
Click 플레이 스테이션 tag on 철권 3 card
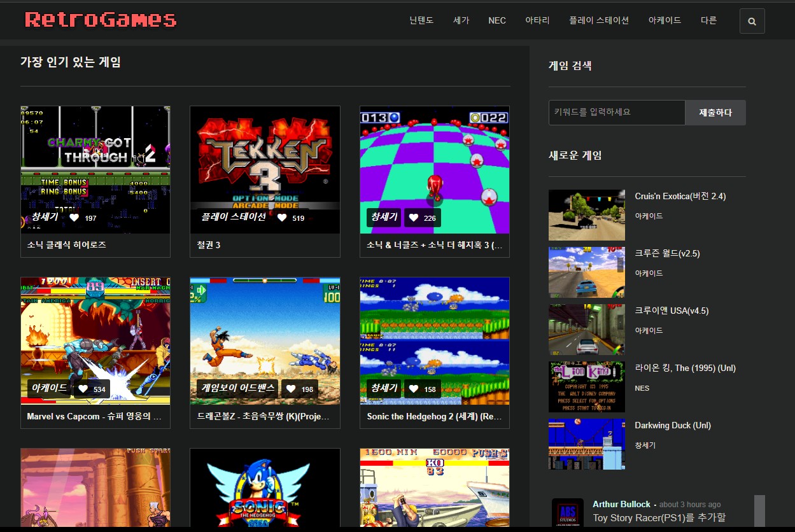pyautogui.click(x=234, y=217)
